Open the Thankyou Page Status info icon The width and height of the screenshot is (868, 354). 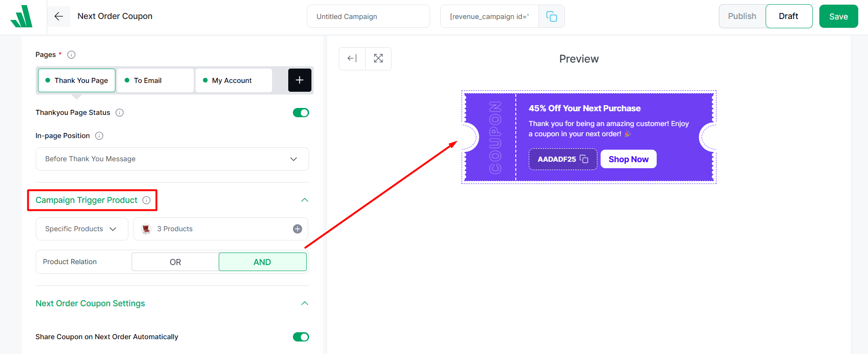(120, 113)
